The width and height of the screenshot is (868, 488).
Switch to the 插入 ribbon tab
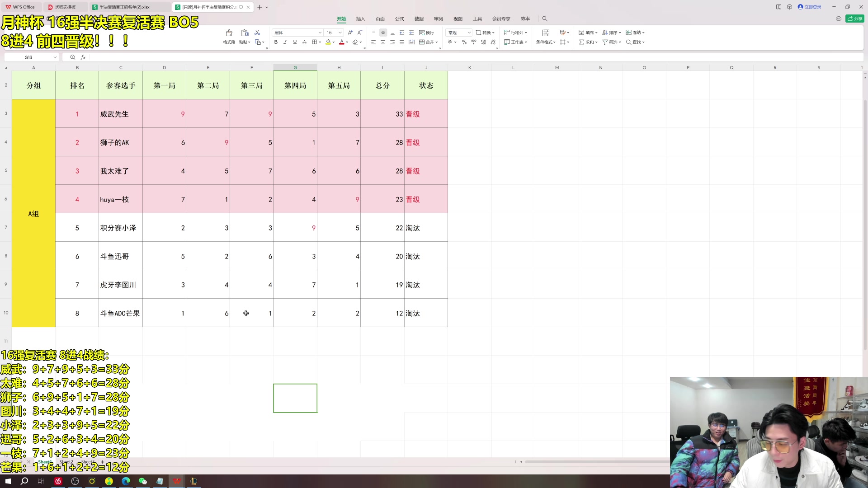click(360, 19)
